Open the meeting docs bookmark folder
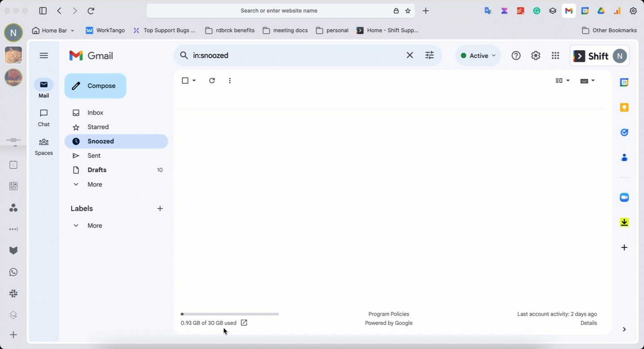 click(285, 30)
